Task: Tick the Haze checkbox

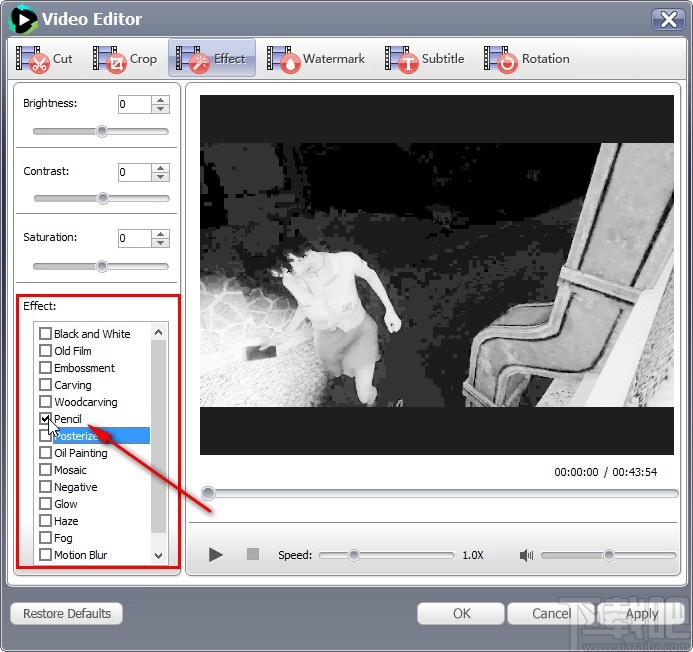Action: pyautogui.click(x=45, y=521)
